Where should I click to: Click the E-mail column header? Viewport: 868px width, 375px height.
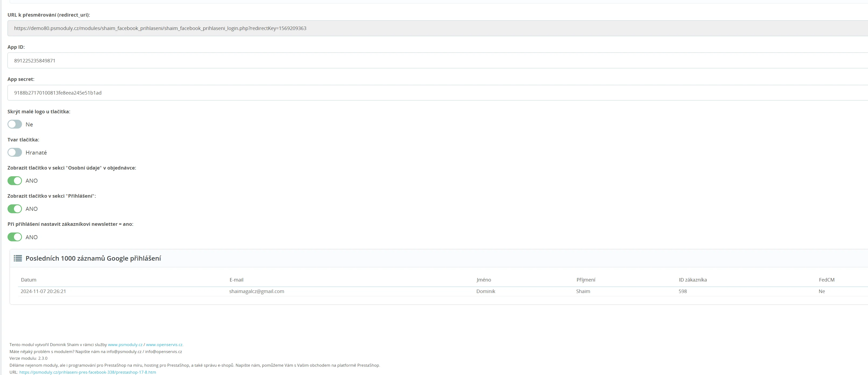pyautogui.click(x=237, y=280)
